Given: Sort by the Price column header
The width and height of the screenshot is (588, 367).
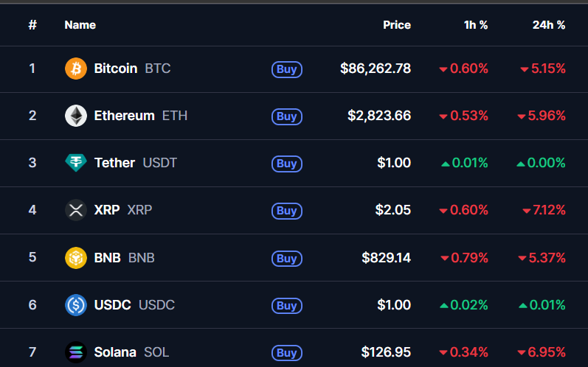Looking at the screenshot, I should click(x=396, y=25).
